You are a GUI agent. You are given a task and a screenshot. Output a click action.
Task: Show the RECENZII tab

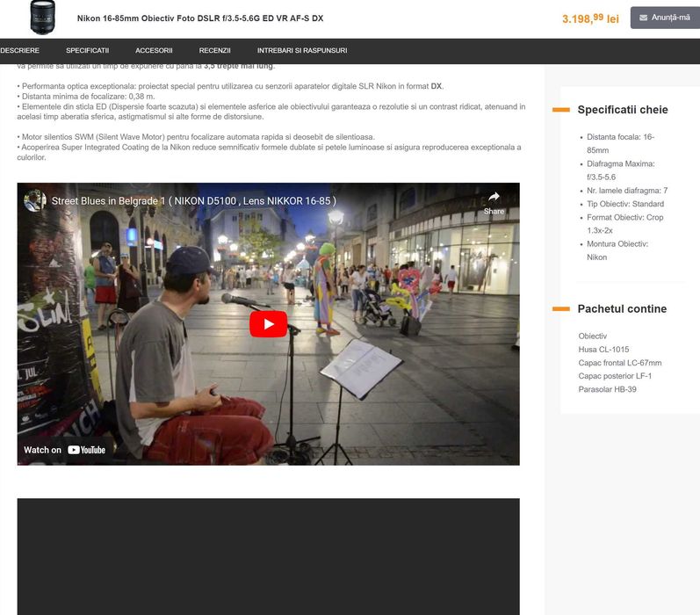pyautogui.click(x=214, y=50)
